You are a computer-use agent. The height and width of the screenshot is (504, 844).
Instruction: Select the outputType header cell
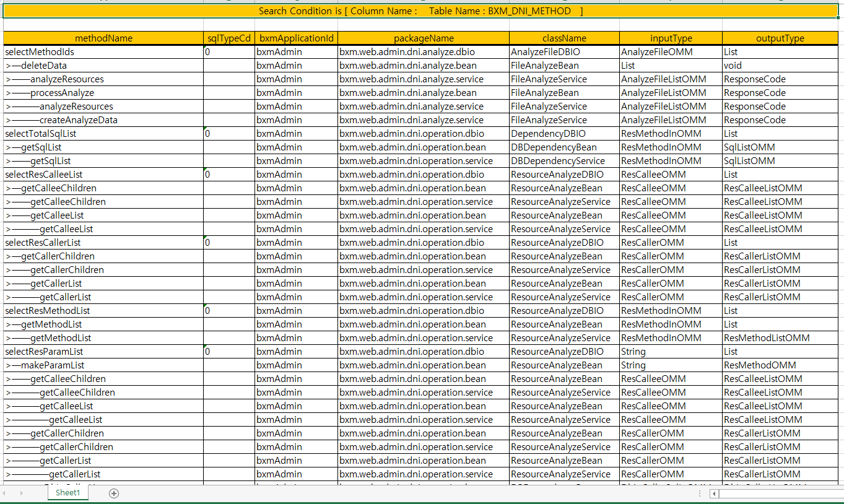click(780, 38)
